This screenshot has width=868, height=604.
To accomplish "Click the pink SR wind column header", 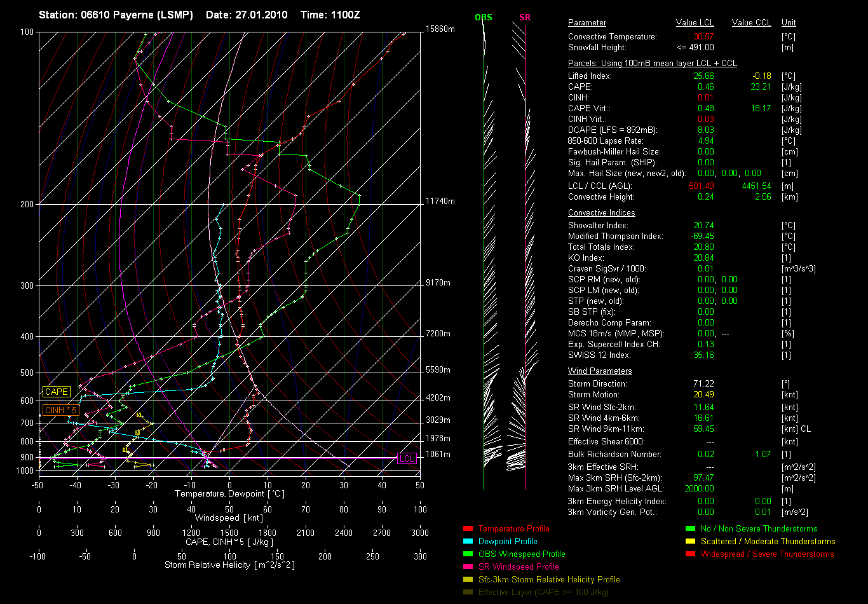I will [x=525, y=17].
